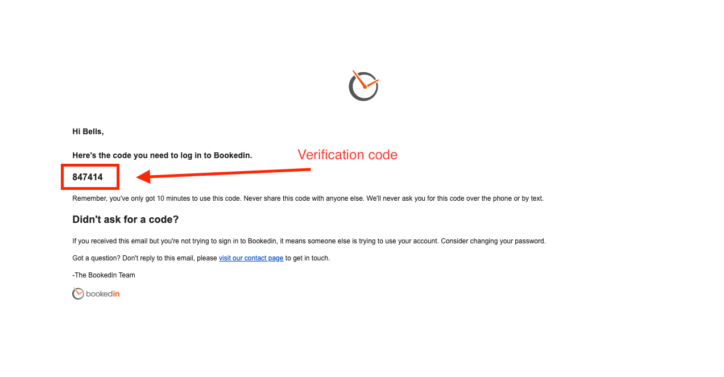Click the orange clock hand in top logo
Viewport: 724px width, 377px height.
(x=365, y=79)
